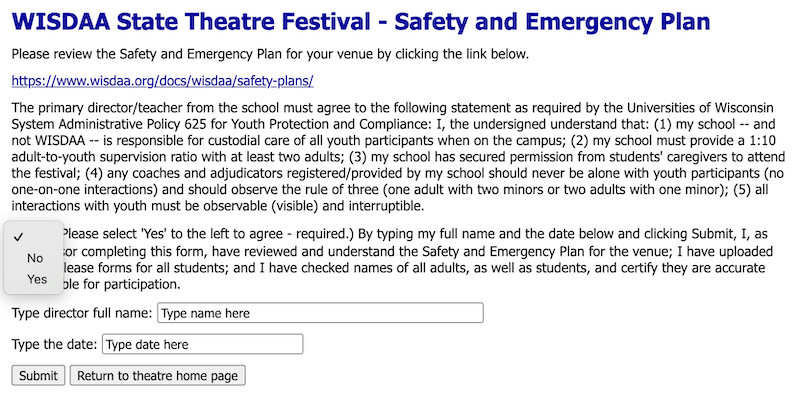Focus the director full name field
The image size is (800, 399).
[320, 313]
